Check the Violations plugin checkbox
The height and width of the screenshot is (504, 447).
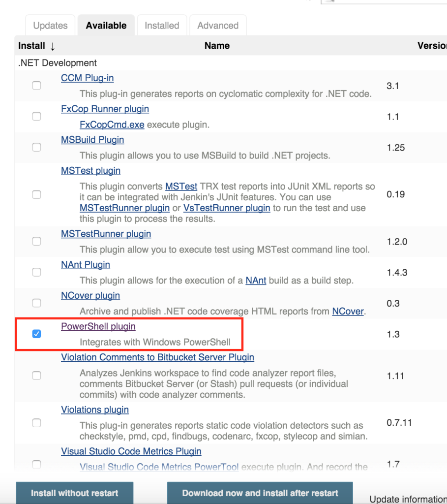click(x=36, y=422)
